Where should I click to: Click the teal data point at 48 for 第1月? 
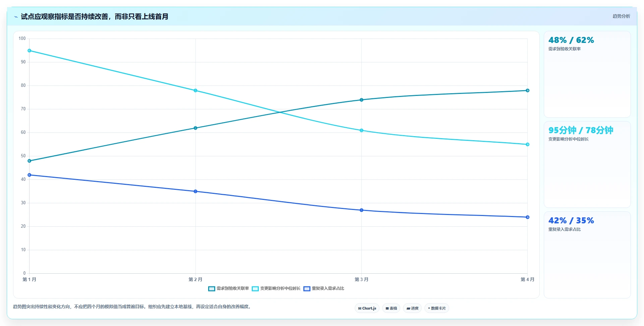pos(30,161)
